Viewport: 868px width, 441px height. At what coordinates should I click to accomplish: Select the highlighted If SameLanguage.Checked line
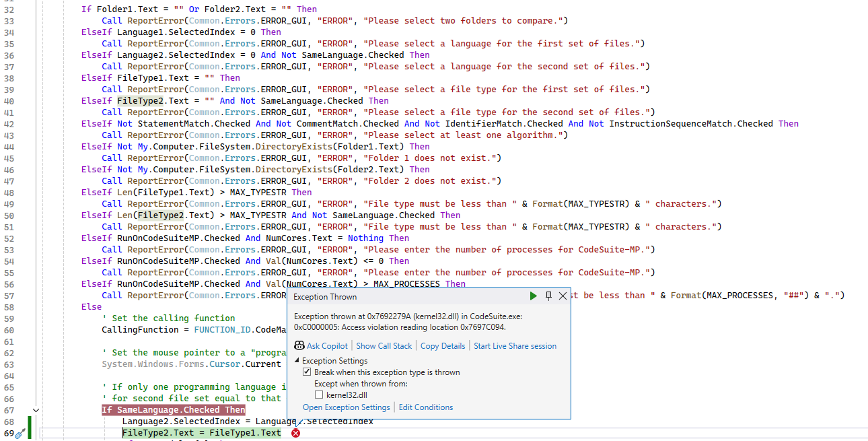point(173,409)
